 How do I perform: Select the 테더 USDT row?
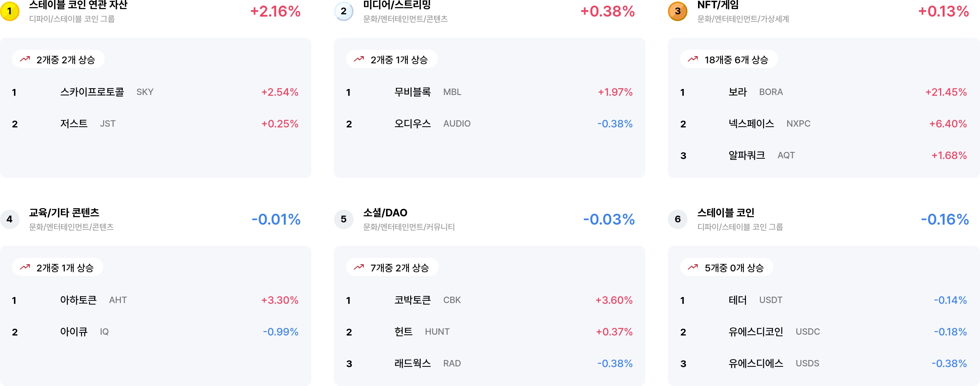point(824,300)
